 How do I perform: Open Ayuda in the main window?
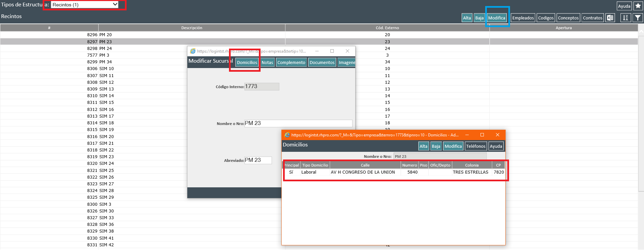(624, 6)
